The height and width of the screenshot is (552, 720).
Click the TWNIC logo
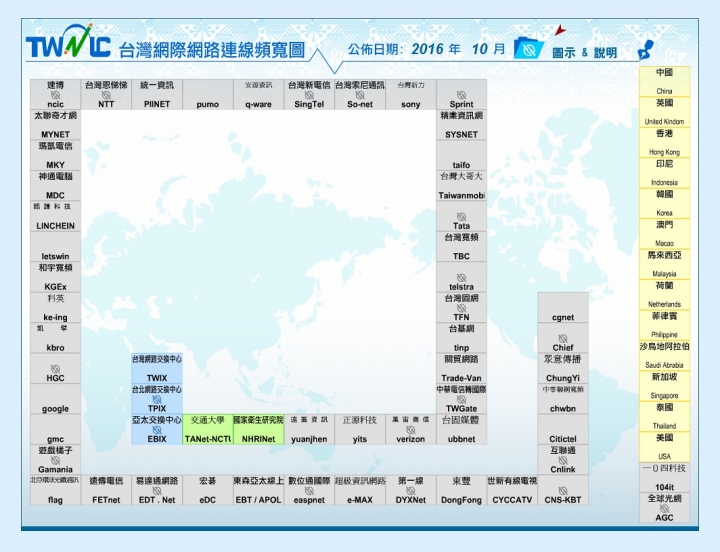(x=68, y=41)
